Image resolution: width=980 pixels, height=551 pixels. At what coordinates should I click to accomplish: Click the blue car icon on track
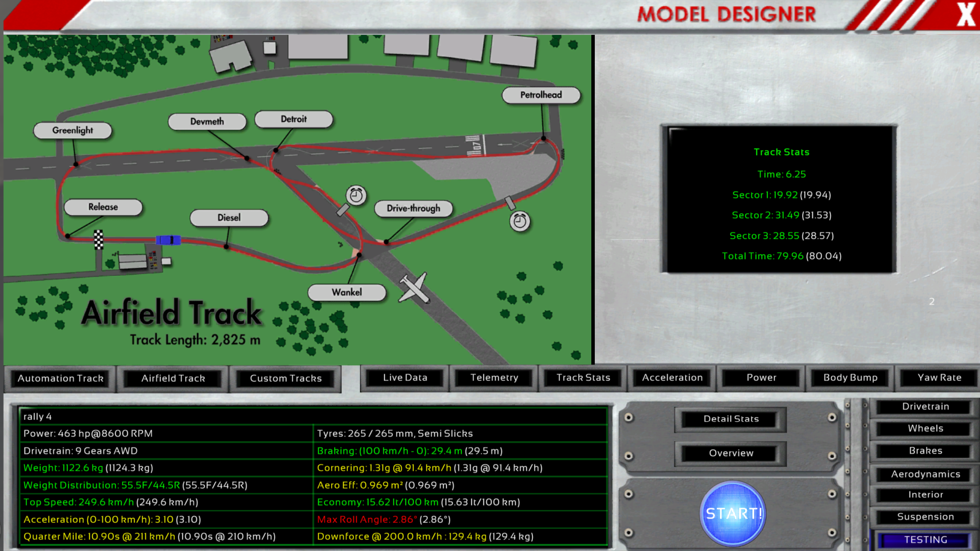pyautogui.click(x=167, y=240)
